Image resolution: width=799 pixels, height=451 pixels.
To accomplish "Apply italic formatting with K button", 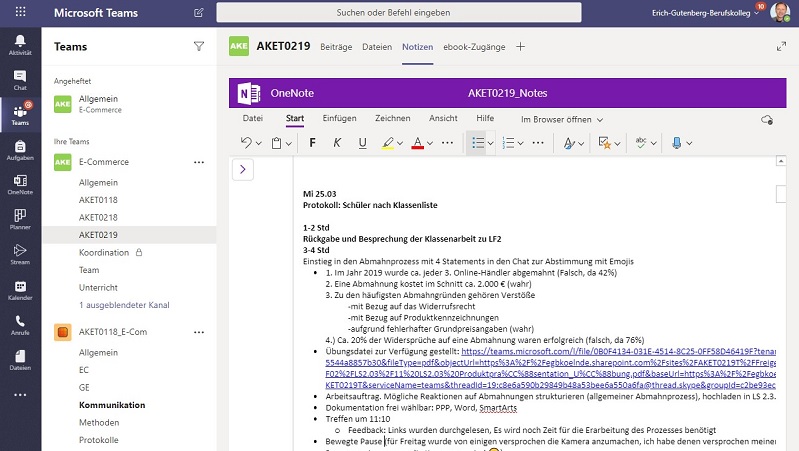I will coord(337,143).
